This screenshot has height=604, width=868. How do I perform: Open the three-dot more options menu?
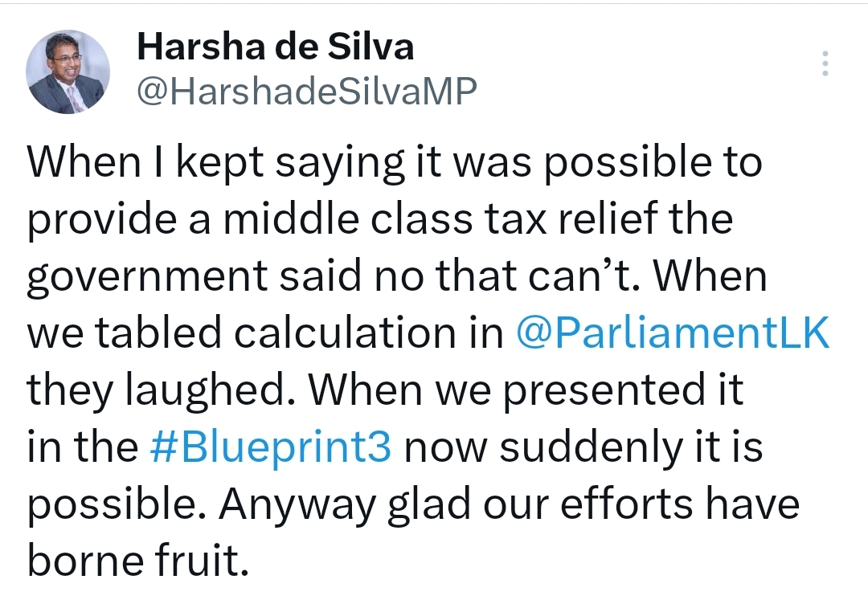click(x=825, y=63)
